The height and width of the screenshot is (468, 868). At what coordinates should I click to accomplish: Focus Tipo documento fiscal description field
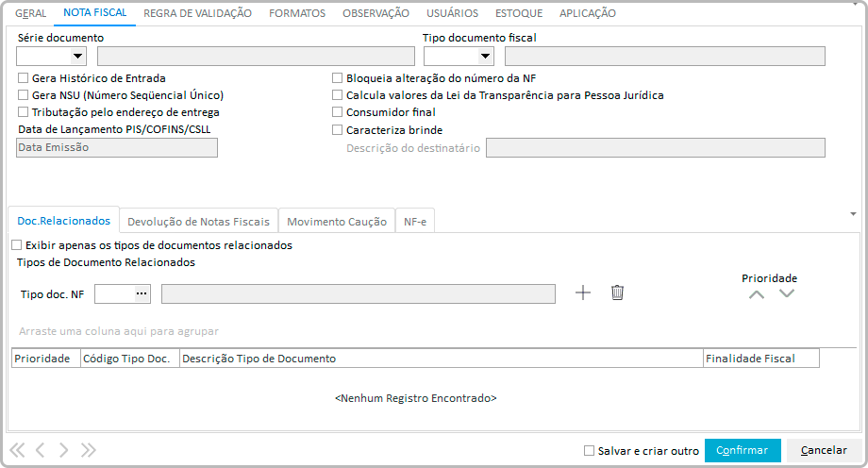click(665, 56)
